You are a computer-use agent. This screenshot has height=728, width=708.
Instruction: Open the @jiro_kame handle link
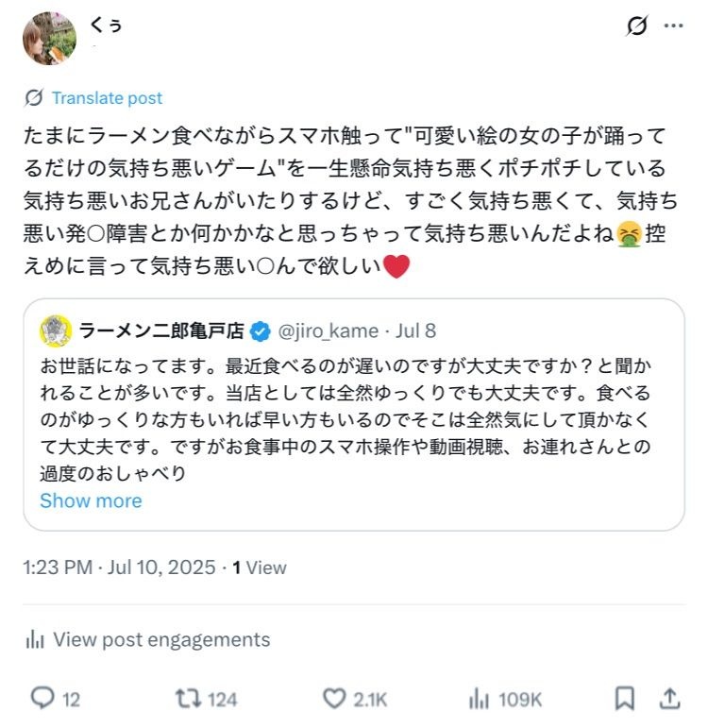327,330
